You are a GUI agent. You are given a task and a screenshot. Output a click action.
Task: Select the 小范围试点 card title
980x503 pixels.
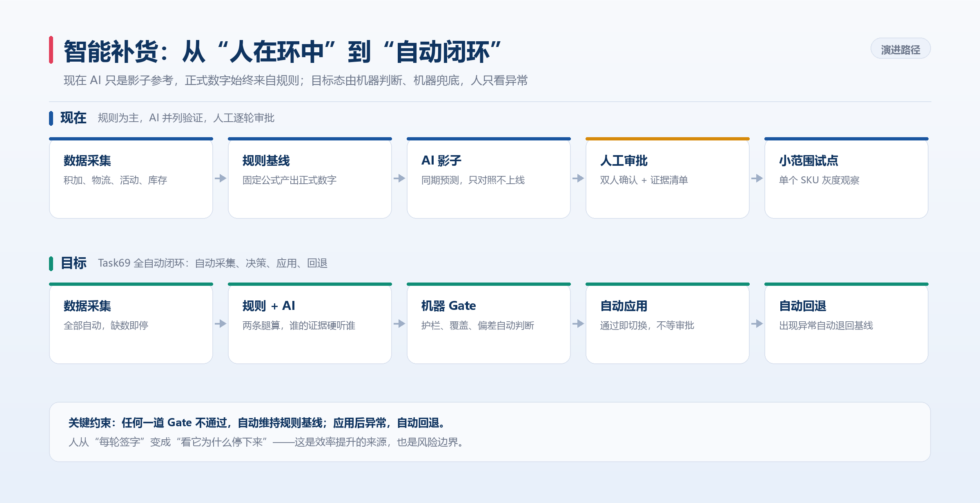[808, 160]
